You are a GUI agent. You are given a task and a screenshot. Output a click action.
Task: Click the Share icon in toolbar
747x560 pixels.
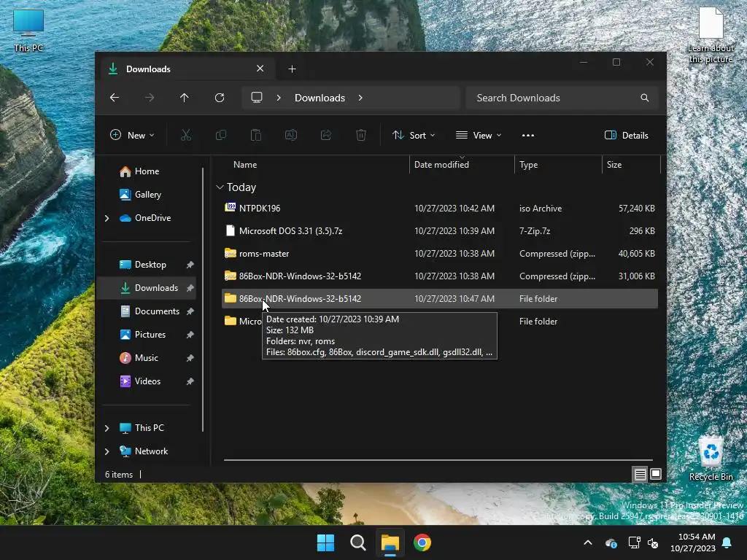tap(326, 135)
